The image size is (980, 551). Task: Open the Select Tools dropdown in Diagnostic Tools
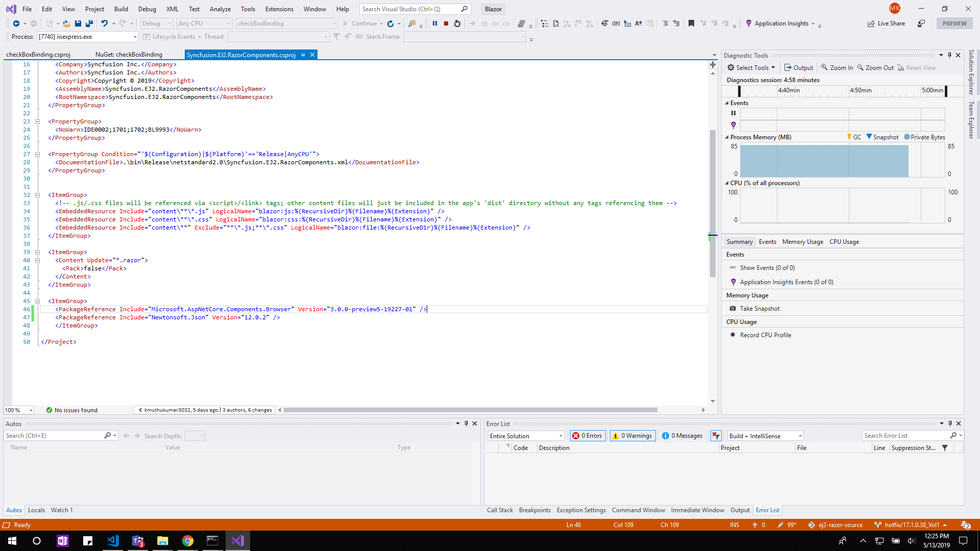click(x=751, y=67)
